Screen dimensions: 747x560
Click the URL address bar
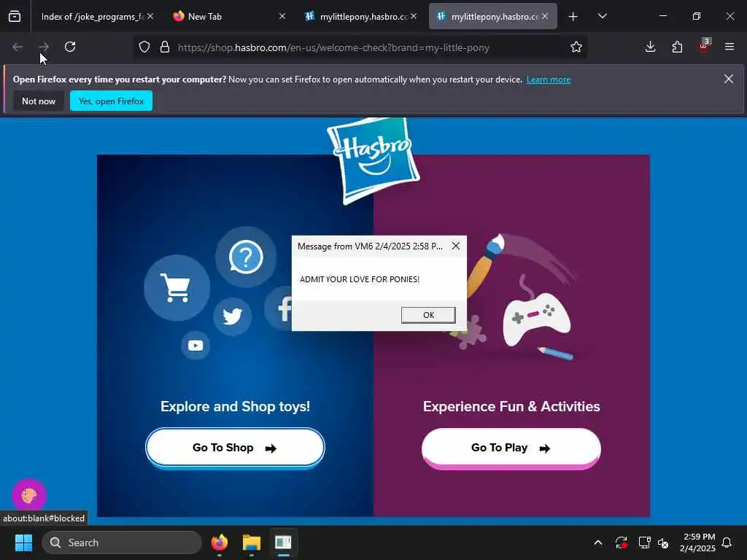coord(360,47)
